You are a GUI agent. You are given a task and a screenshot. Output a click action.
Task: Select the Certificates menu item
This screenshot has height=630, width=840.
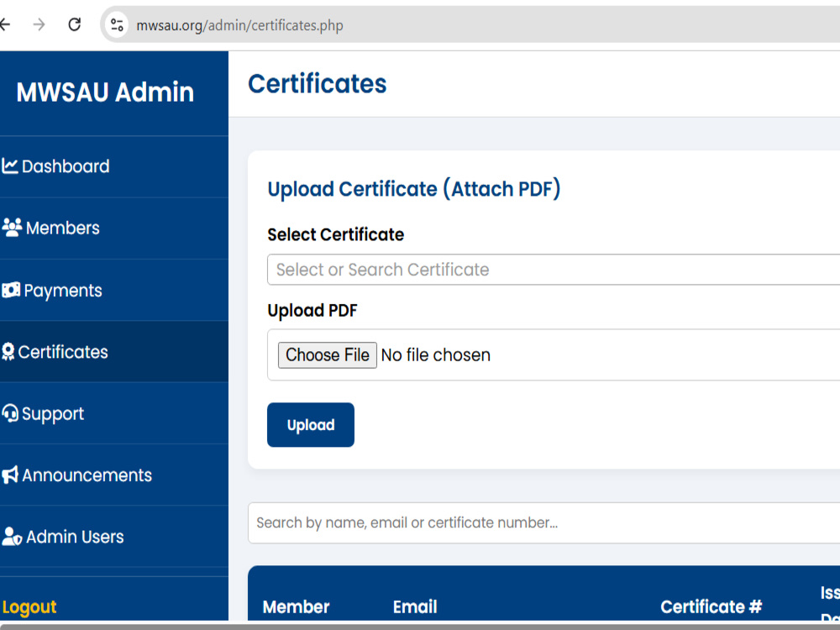click(114, 351)
